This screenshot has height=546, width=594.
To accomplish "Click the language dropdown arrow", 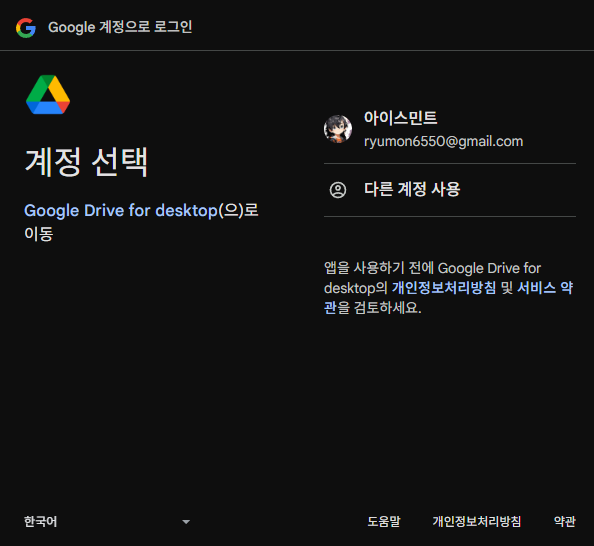I will click(186, 522).
